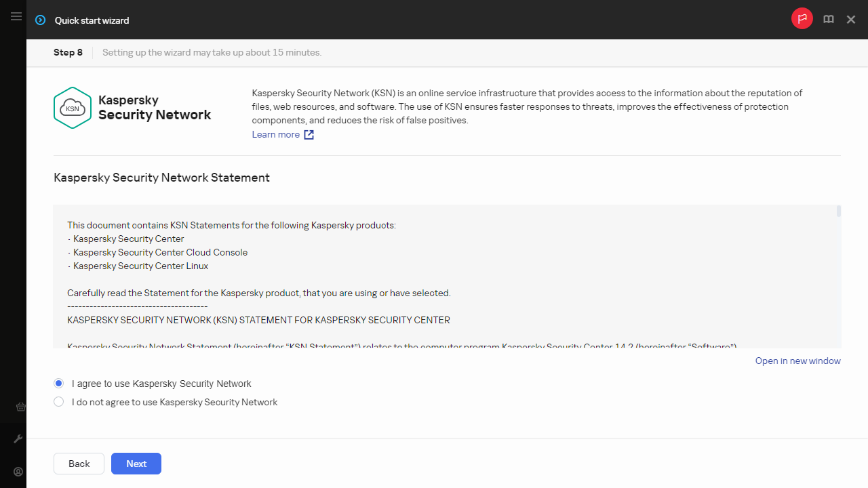Image resolution: width=868 pixels, height=488 pixels.
Task: Click the Step 8 label
Action: pyautogui.click(x=68, y=52)
